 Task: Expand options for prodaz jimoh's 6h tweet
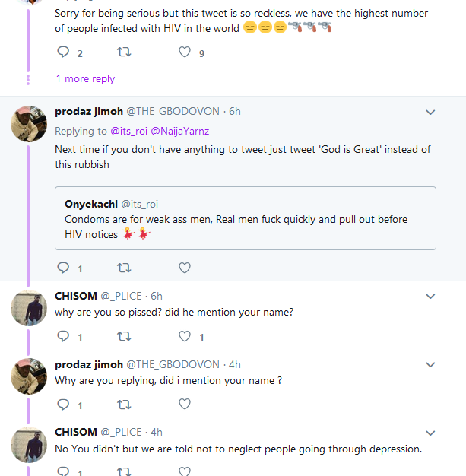coord(430,113)
